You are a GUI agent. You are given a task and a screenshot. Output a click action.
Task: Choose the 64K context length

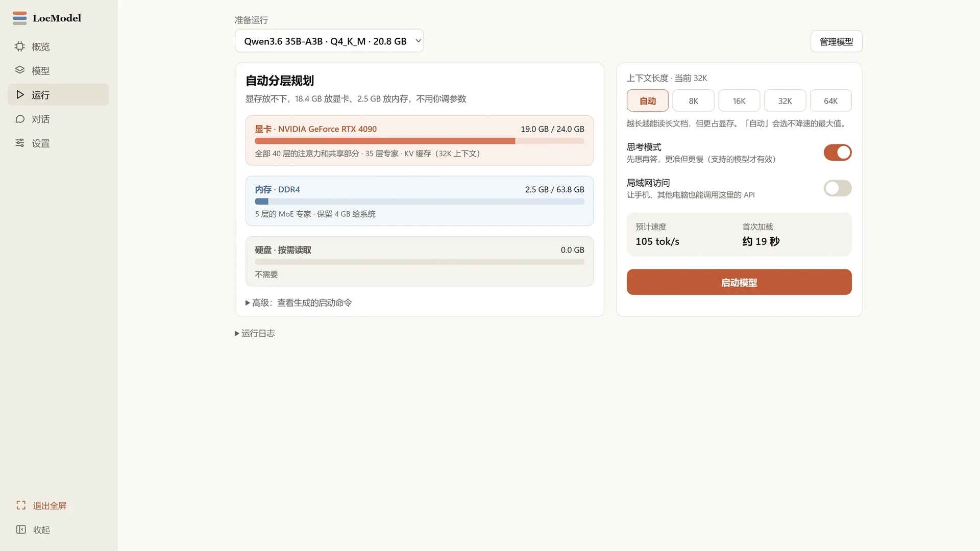pos(830,101)
